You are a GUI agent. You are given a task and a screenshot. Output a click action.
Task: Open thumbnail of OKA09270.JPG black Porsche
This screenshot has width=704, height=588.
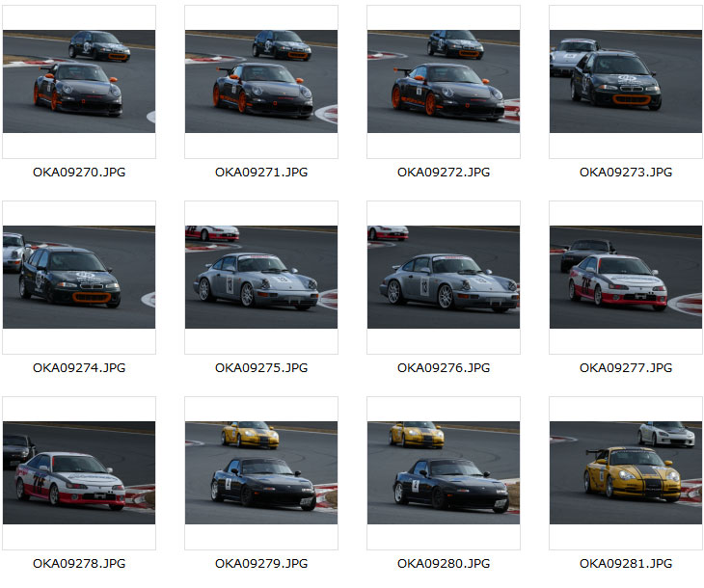79,81
